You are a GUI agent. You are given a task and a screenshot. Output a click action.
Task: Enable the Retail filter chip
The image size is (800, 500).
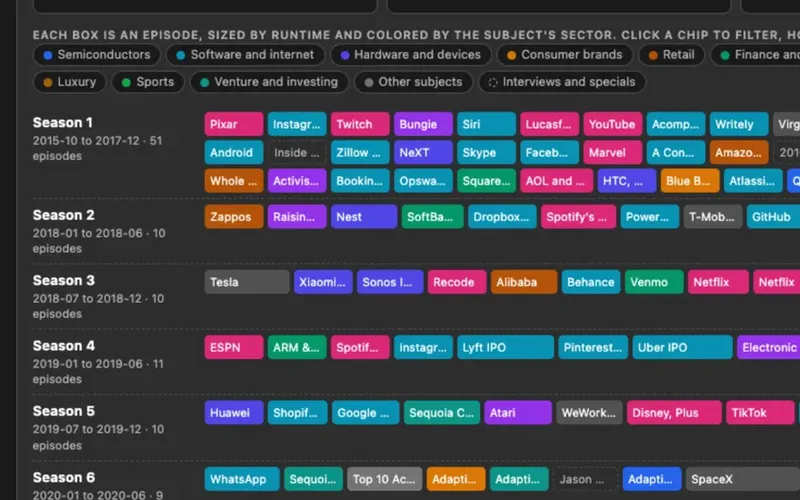671,55
